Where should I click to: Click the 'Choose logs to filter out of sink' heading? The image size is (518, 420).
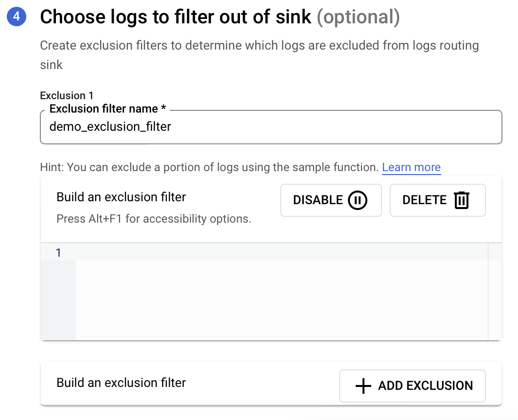(x=175, y=17)
